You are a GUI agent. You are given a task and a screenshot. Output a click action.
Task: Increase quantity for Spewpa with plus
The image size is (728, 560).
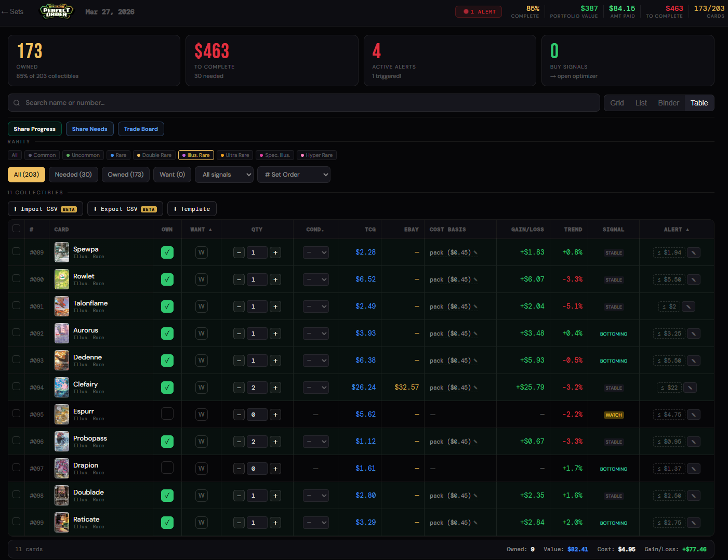click(275, 252)
